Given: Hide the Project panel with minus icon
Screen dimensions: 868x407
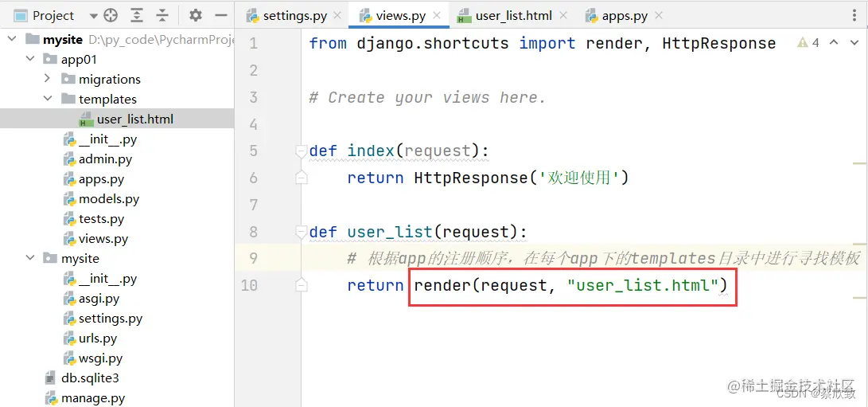Looking at the screenshot, I should click(221, 15).
